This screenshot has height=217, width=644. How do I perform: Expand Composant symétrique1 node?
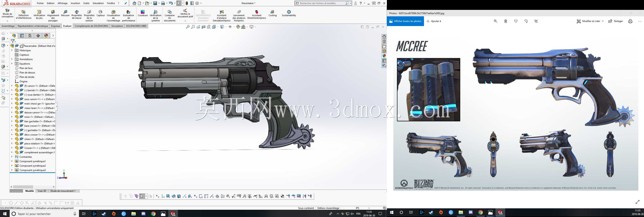pos(12,161)
